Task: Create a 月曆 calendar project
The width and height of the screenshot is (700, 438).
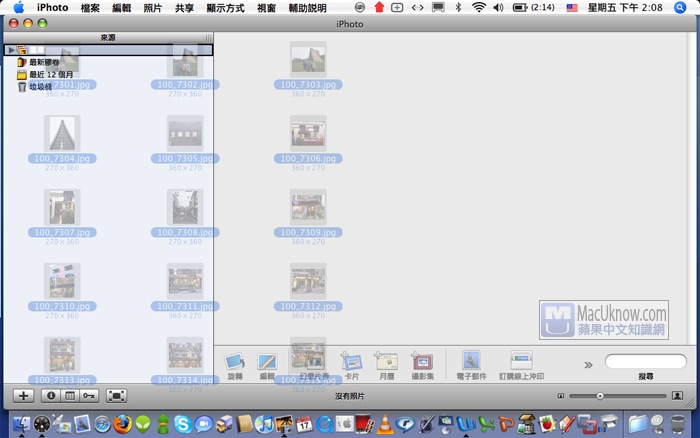Action: tap(387, 362)
